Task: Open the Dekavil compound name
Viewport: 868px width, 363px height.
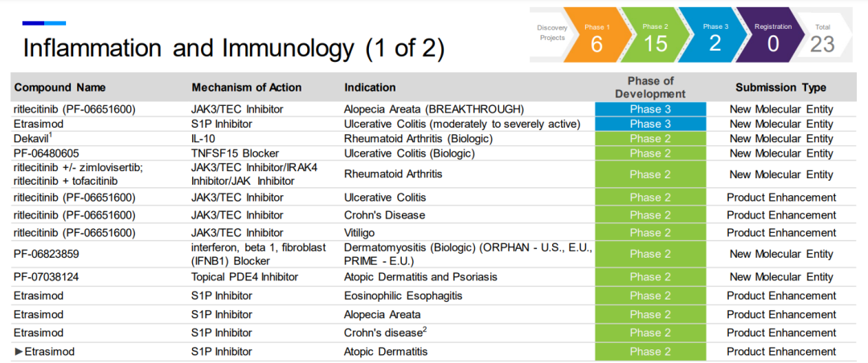Action: click(31, 138)
